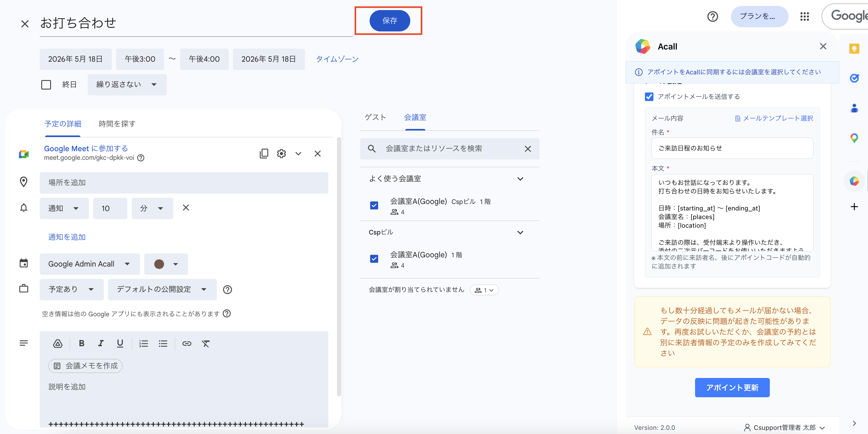Remove the Google Meet conference

tap(317, 154)
